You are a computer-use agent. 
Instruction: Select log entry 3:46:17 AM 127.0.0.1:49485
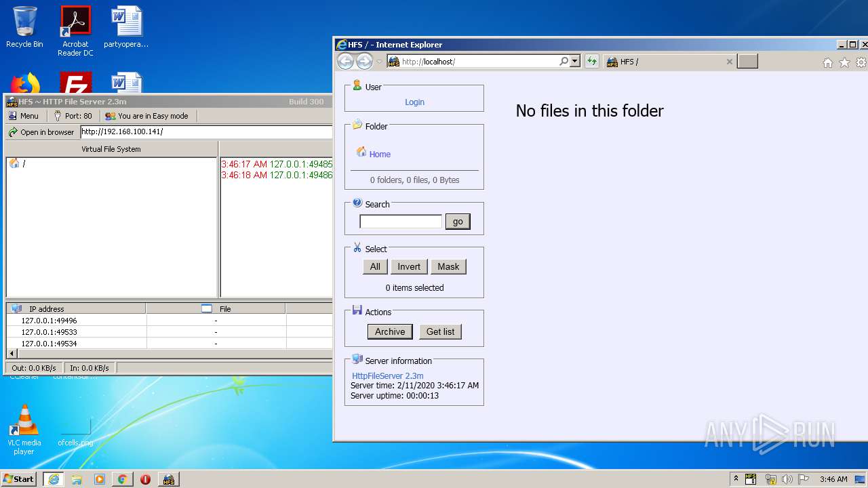click(x=277, y=164)
